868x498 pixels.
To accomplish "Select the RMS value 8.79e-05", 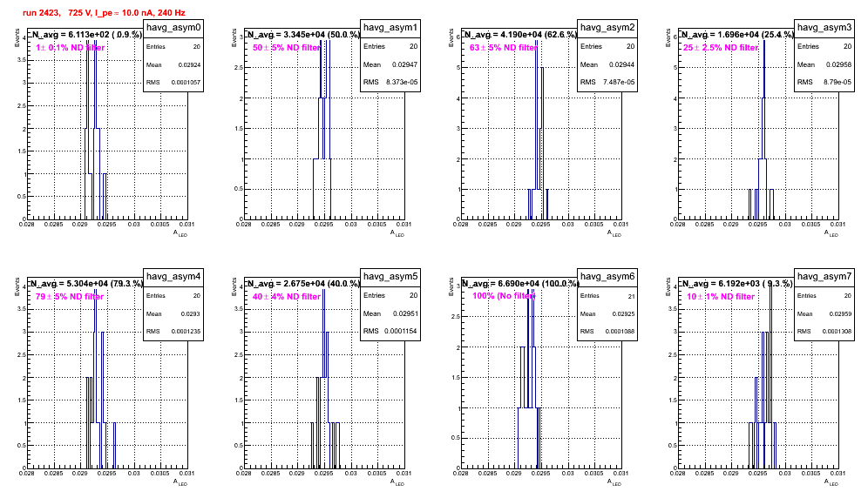I will tap(837, 83).
